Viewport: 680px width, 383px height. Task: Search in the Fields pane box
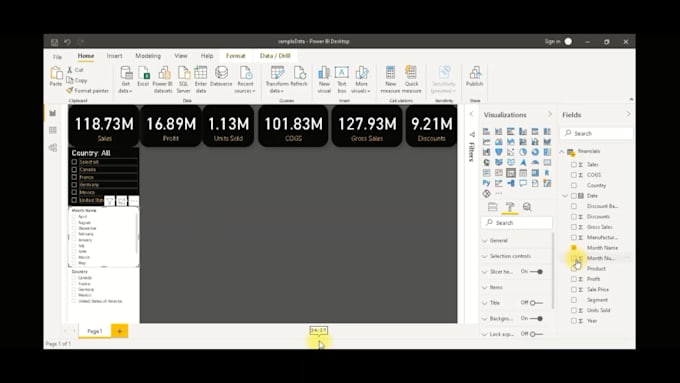596,134
